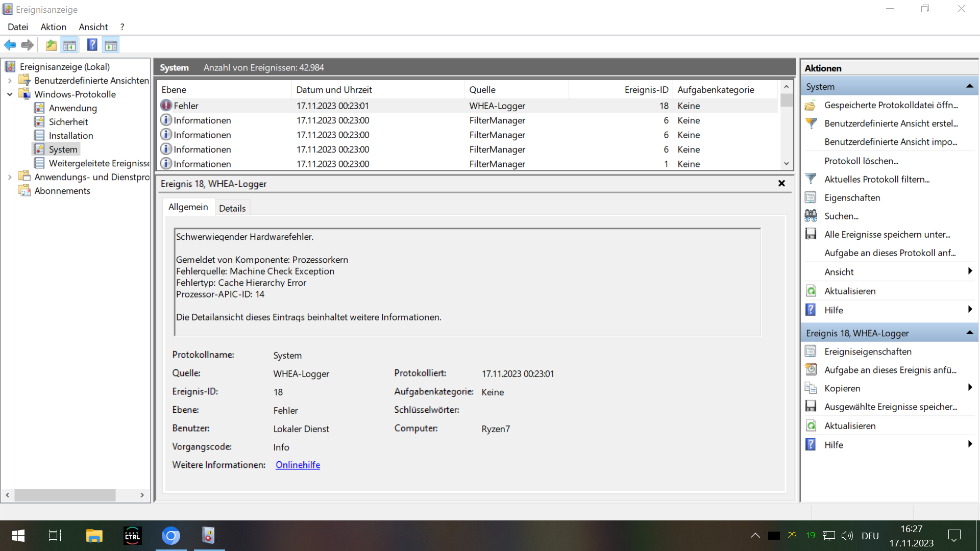Click the binoculars Suchen icon

811,216
